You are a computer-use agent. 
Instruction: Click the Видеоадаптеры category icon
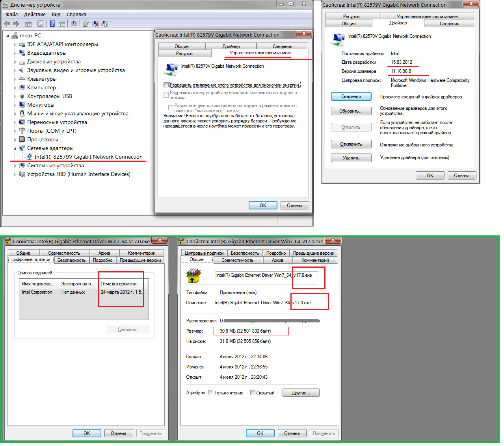(22, 53)
